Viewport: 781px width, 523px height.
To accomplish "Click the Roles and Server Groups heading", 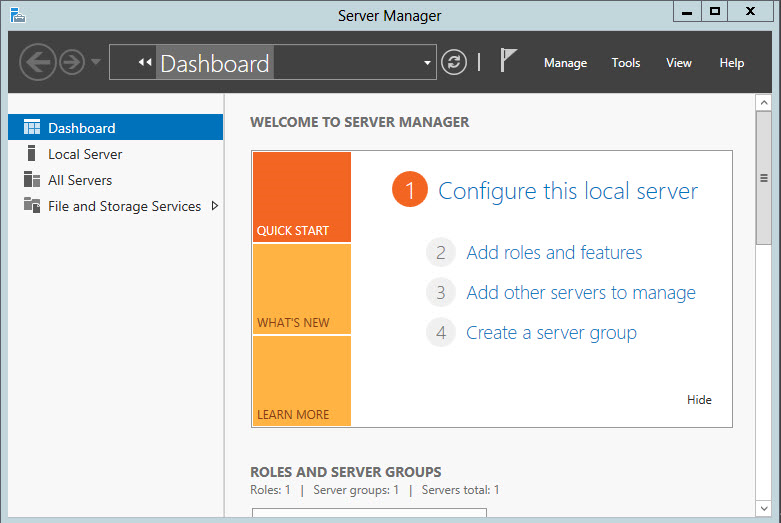I will tap(346, 472).
